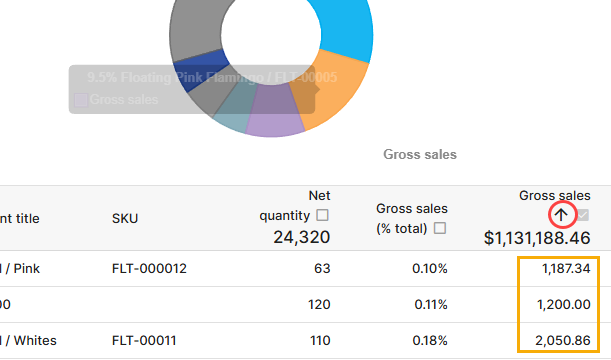Select the FLT-000012 SKU cell
The height and width of the screenshot is (360, 611).
[149, 269]
